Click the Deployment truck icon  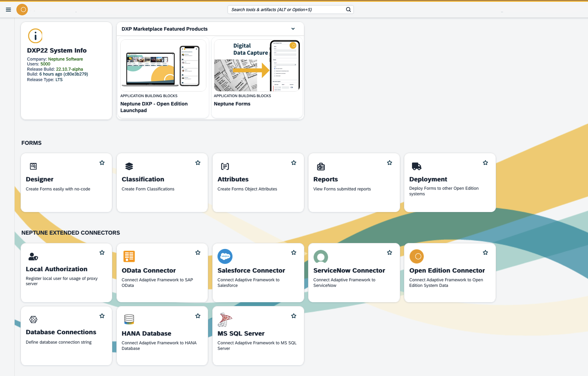(417, 166)
